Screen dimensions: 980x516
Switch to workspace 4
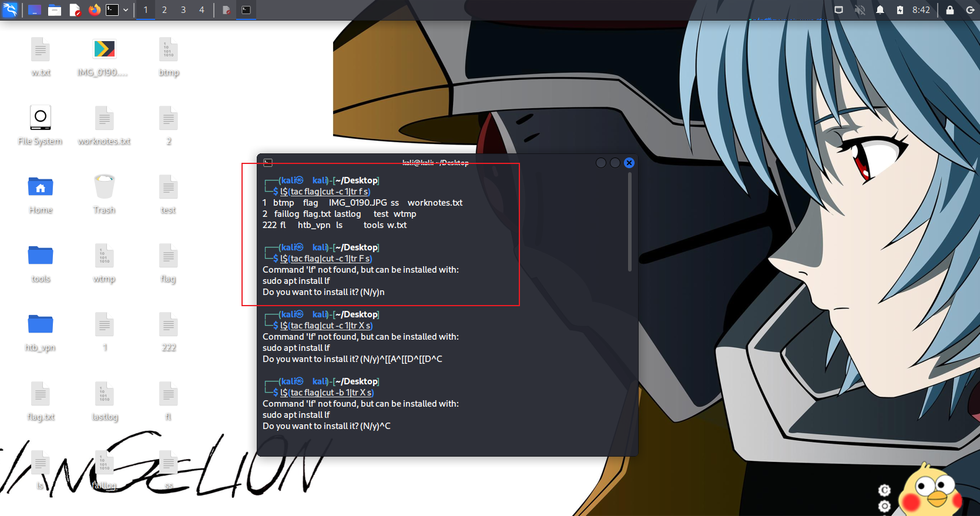[x=202, y=10]
